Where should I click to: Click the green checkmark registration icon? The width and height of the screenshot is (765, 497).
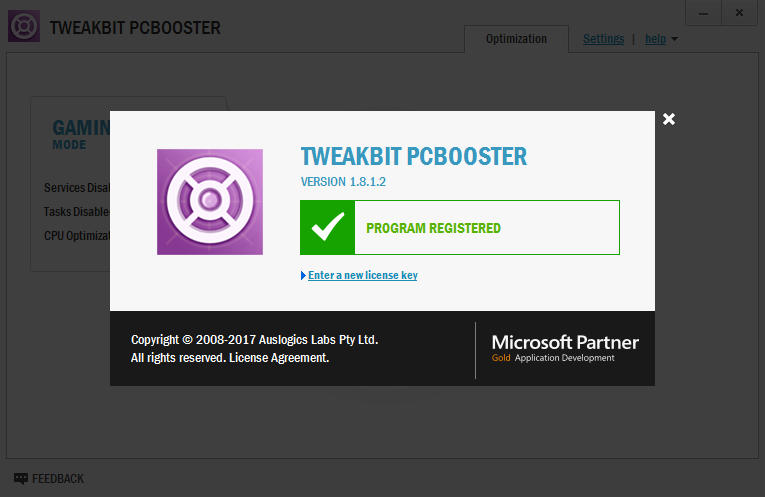326,228
